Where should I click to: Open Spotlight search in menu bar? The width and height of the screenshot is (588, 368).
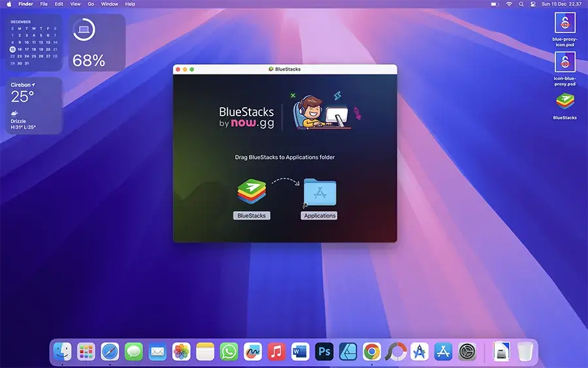pos(521,4)
